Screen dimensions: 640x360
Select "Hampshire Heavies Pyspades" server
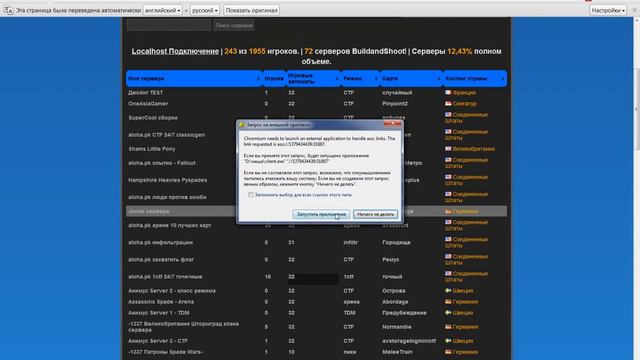click(x=167, y=180)
